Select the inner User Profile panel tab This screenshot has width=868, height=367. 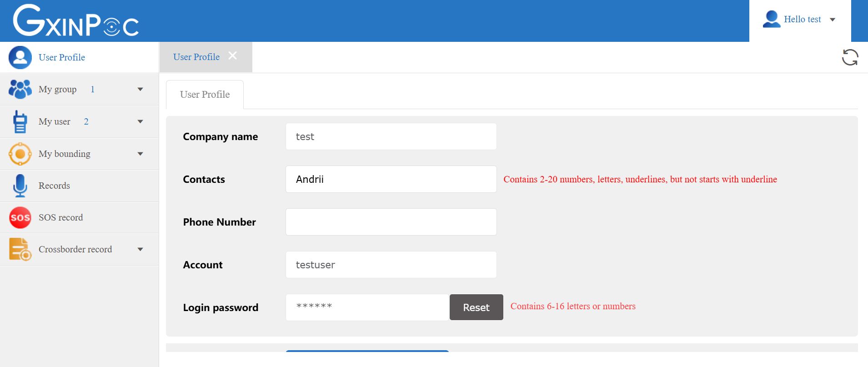205,95
